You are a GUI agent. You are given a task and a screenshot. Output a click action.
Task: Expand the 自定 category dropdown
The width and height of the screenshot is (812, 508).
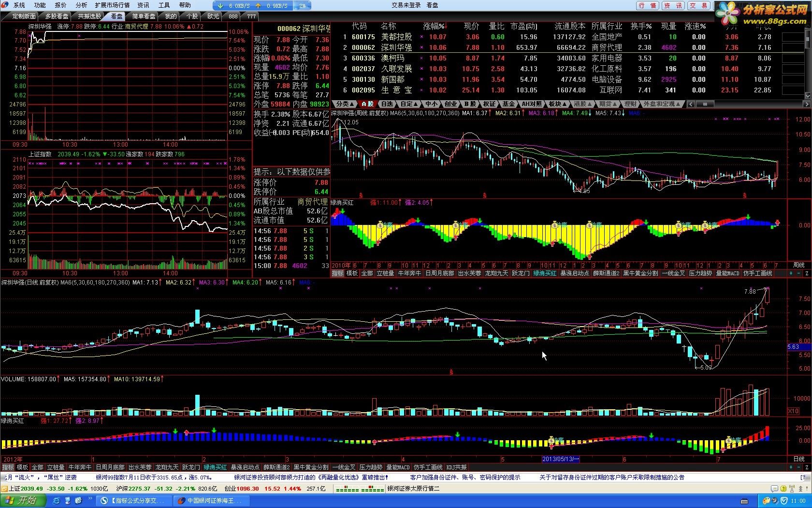[x=409, y=104]
